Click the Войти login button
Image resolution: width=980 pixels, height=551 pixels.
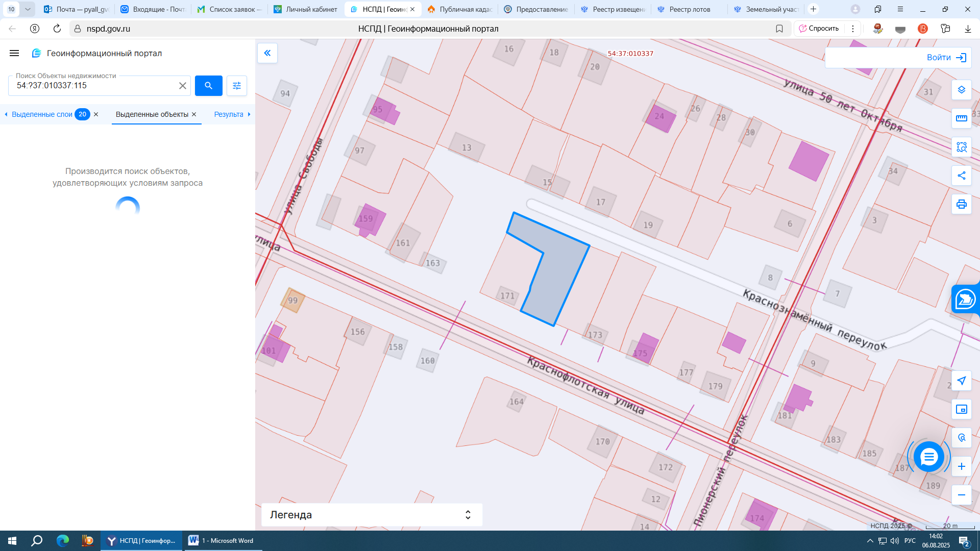946,58
